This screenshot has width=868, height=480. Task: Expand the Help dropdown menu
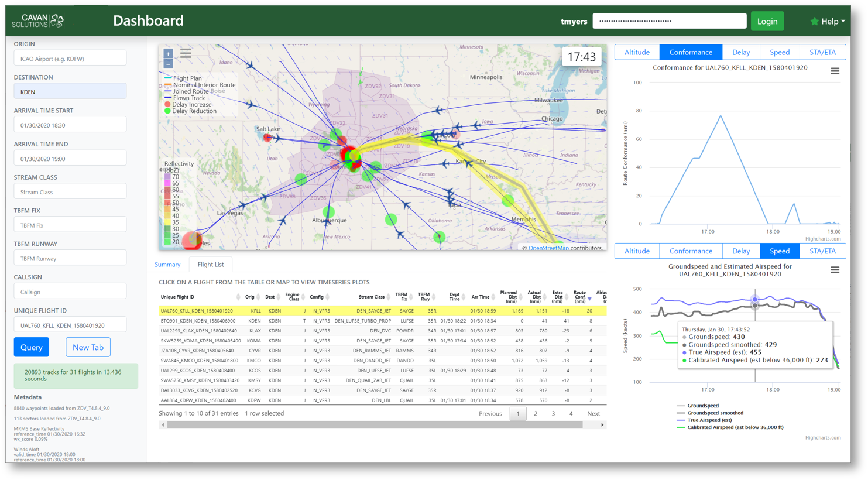click(828, 21)
